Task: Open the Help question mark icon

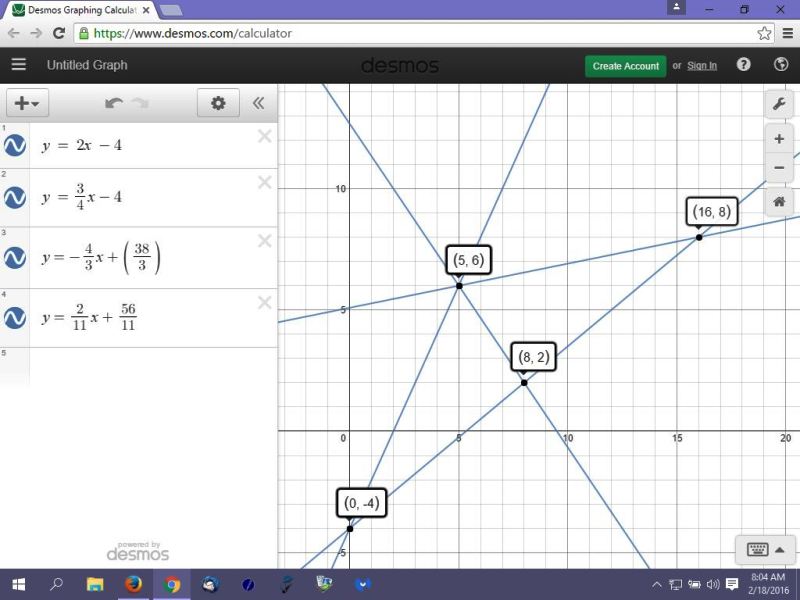Action: [x=743, y=64]
